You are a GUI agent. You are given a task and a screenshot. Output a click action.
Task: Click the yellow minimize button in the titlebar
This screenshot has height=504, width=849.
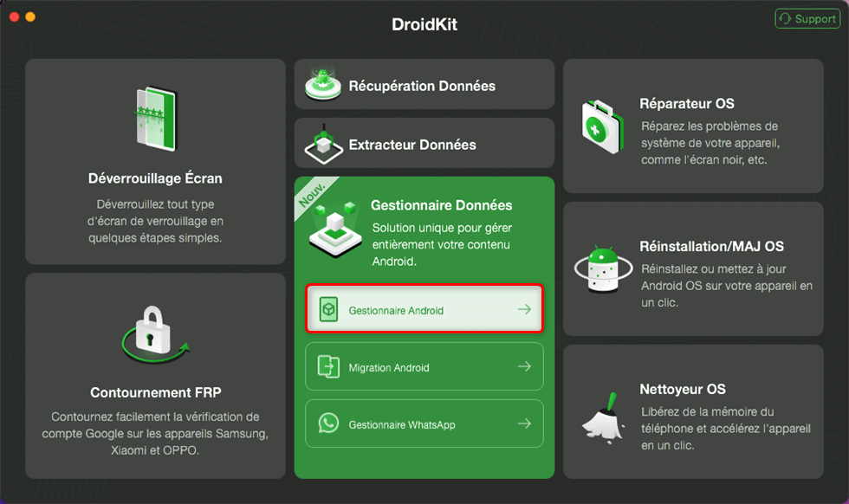click(31, 16)
